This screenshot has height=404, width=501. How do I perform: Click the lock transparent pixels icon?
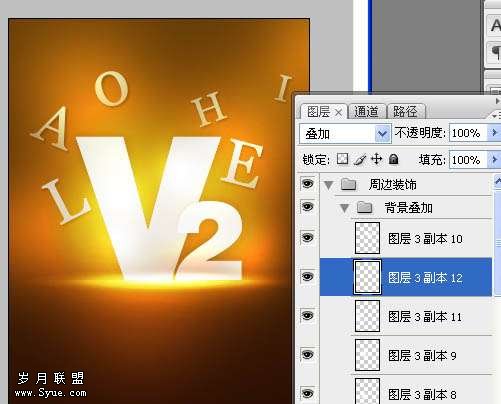tap(342, 159)
